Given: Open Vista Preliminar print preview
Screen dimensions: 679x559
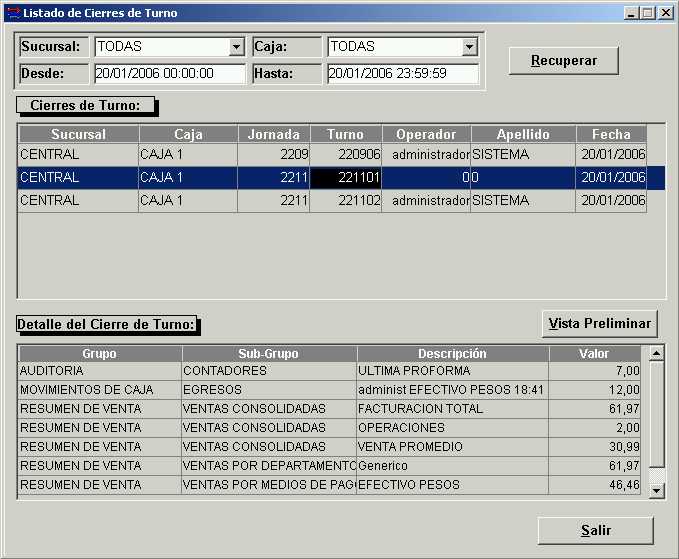Looking at the screenshot, I should point(600,323).
